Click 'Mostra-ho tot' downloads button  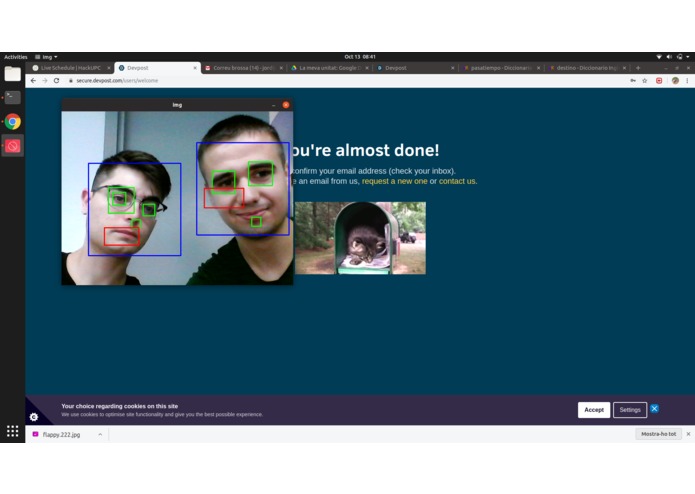click(658, 434)
